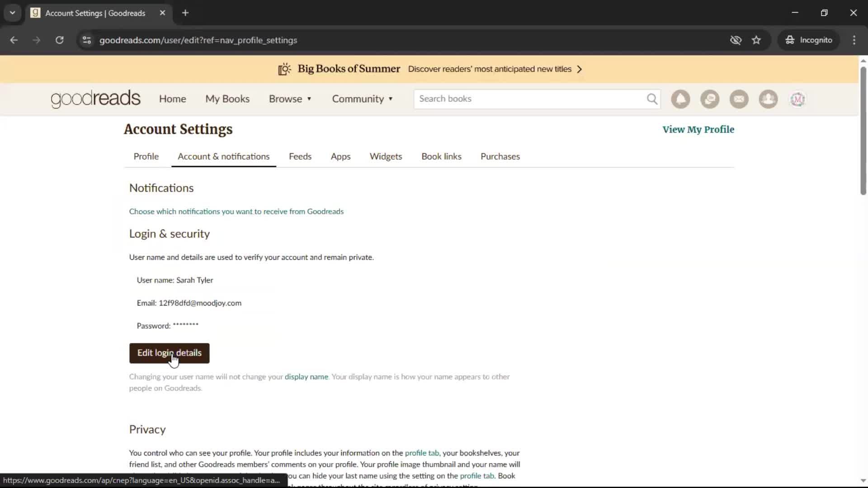
Task: Open the notifications bell icon
Action: pyautogui.click(x=680, y=99)
